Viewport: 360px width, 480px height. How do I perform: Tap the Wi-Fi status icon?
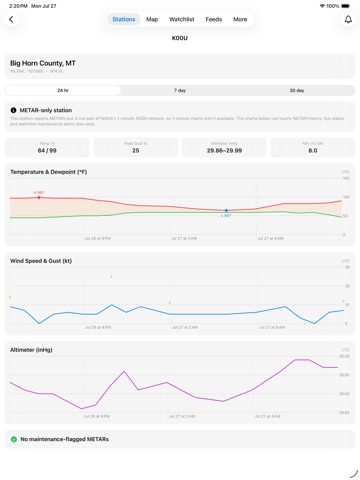tap(322, 6)
